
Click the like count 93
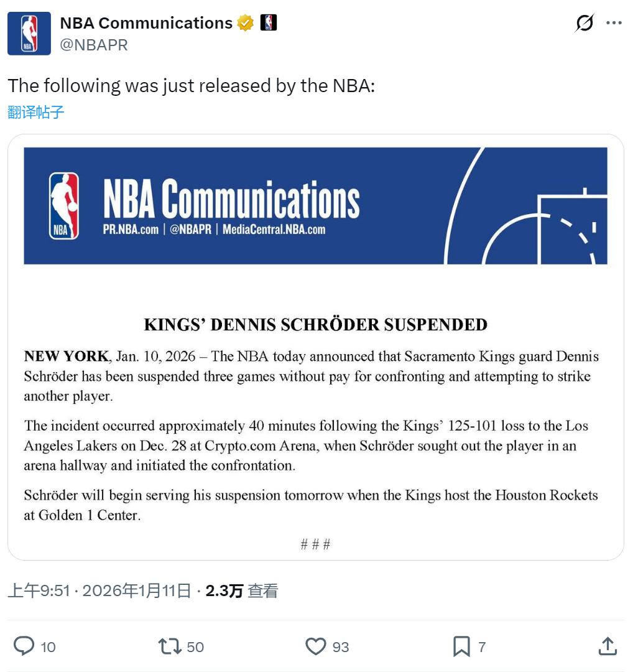(341, 647)
